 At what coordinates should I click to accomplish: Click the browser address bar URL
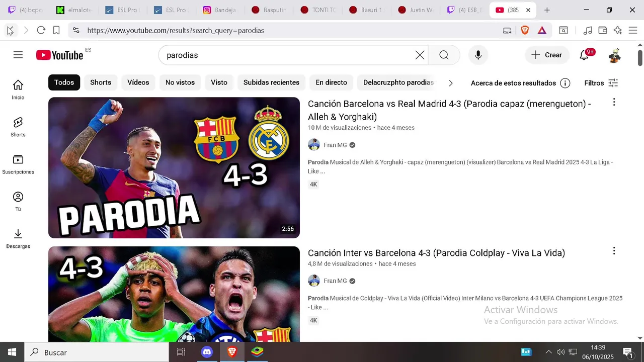point(176,30)
